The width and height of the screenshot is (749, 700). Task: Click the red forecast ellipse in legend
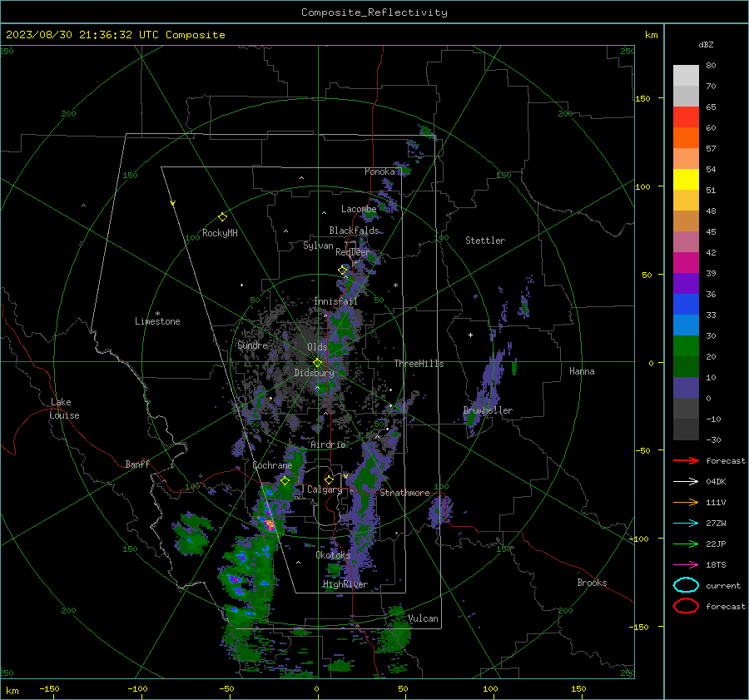click(686, 606)
